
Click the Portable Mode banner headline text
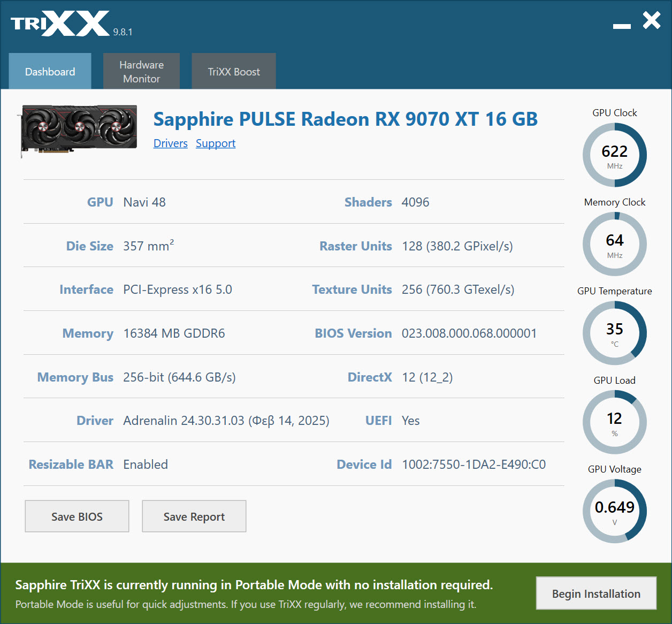coord(254,585)
